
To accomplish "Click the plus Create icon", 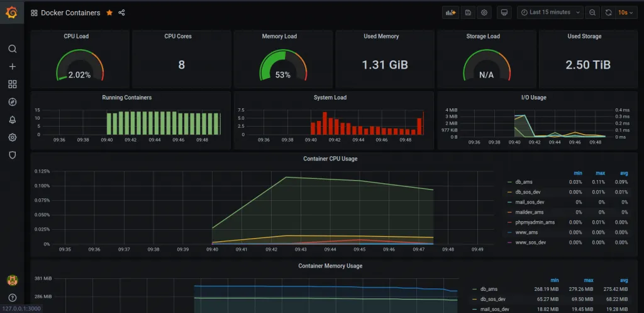I will pos(12,67).
